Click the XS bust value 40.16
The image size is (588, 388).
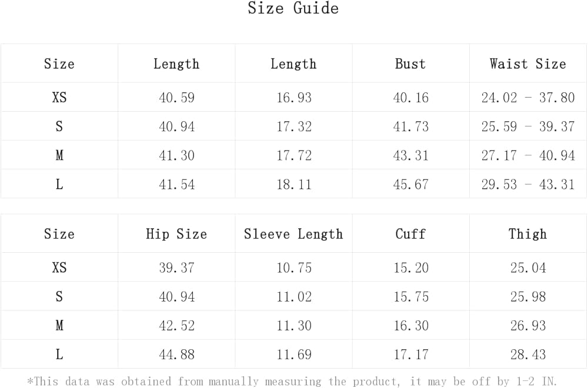point(410,98)
